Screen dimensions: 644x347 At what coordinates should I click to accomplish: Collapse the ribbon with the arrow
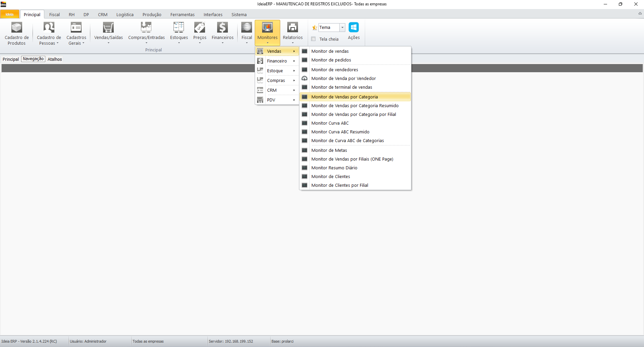coord(640,14)
